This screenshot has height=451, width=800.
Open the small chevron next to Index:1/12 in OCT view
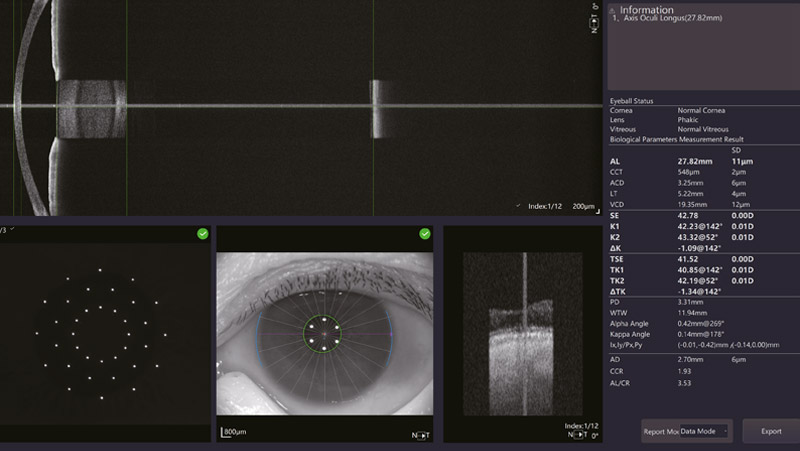click(518, 206)
